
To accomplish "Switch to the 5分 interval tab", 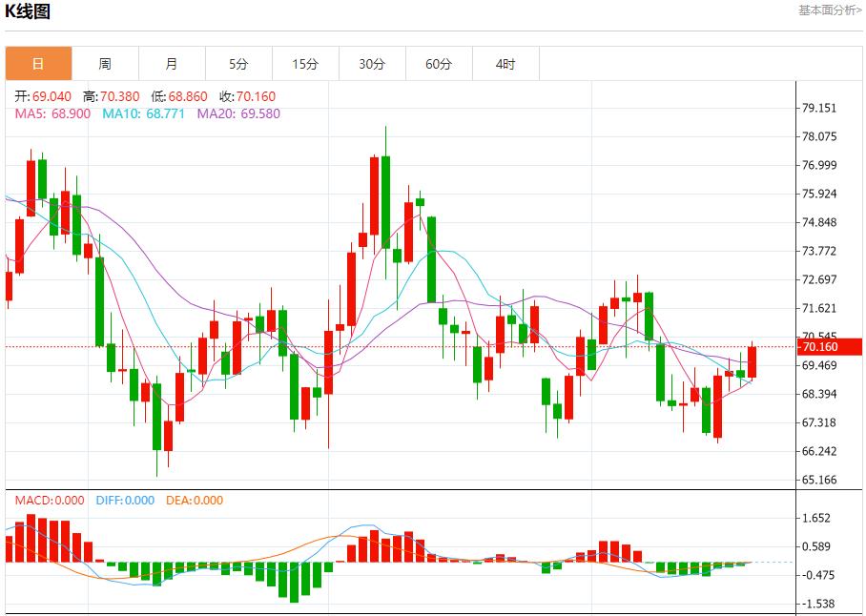I will click(x=238, y=64).
